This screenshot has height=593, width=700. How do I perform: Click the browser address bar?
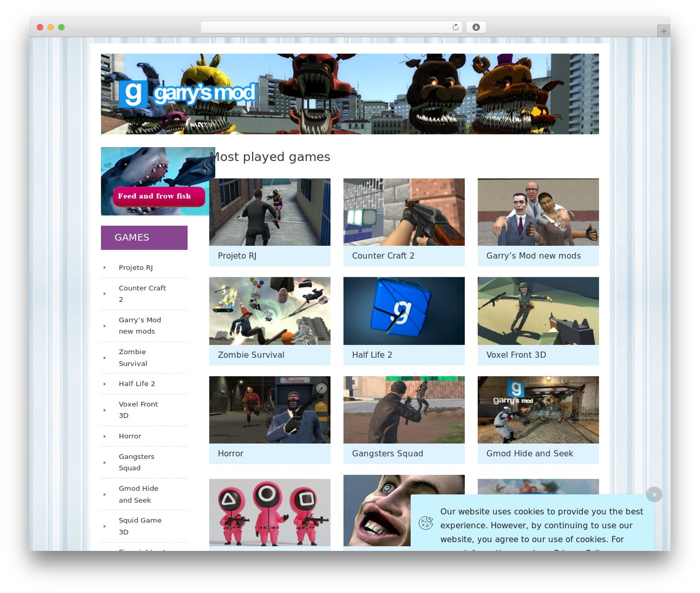coord(331,27)
